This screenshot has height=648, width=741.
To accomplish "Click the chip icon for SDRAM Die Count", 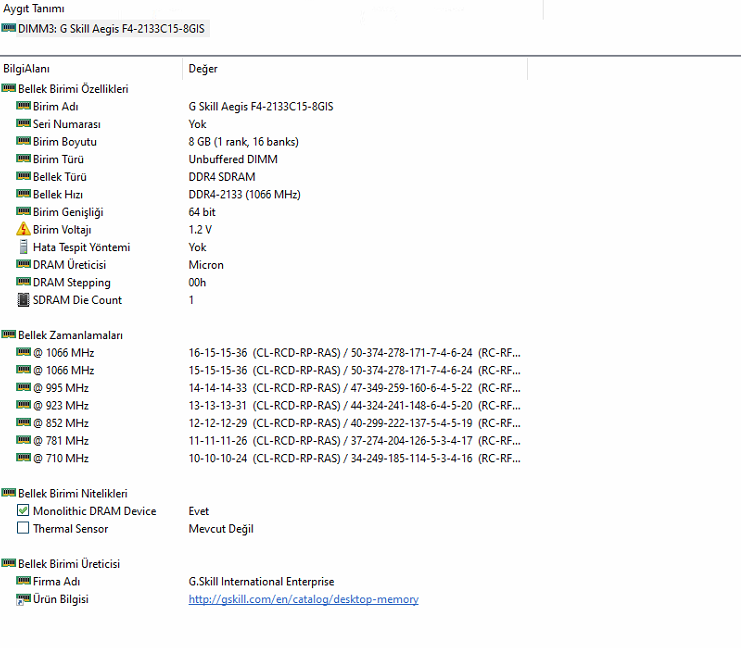I will [23, 300].
